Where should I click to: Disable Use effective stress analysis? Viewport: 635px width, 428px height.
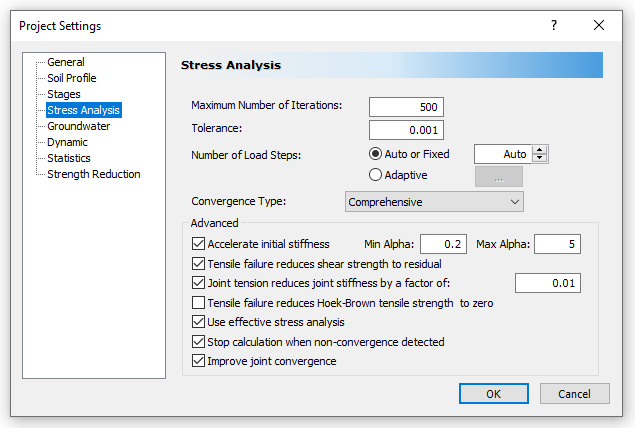click(197, 322)
